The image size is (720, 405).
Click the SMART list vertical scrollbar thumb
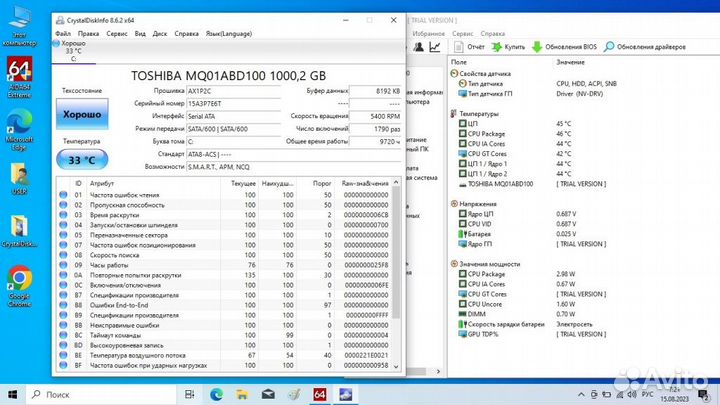click(x=396, y=253)
